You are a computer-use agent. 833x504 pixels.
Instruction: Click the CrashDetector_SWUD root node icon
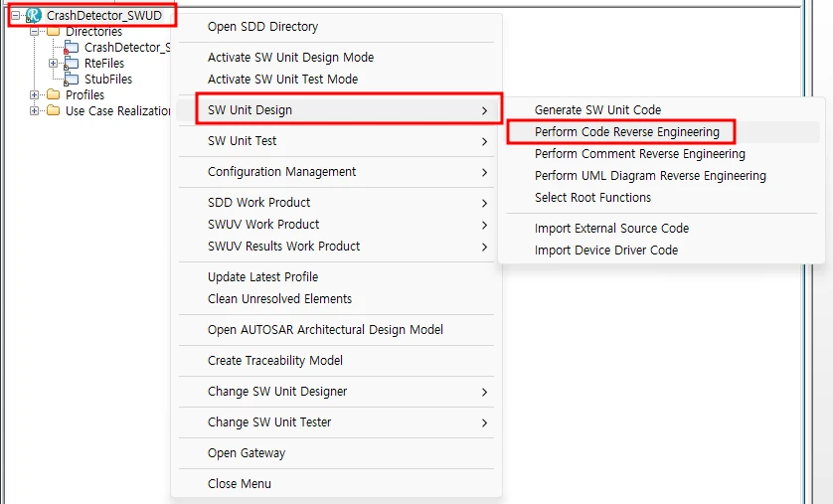(x=34, y=16)
